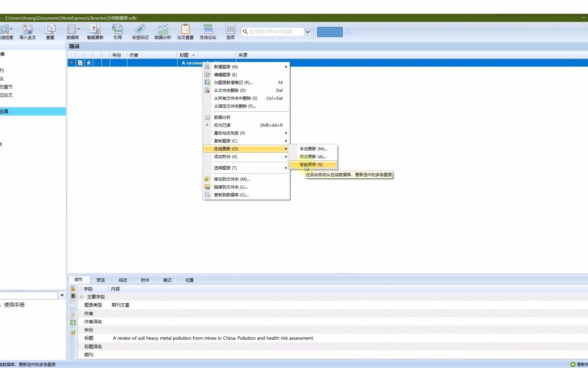Screen dimensions: 588x368
Task: Click the update status icon in status bar
Action: pos(573,364)
